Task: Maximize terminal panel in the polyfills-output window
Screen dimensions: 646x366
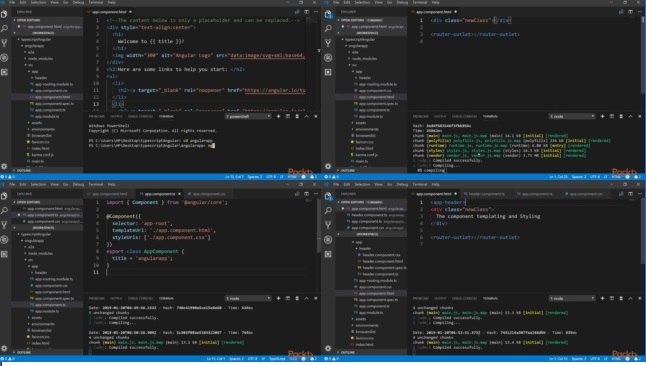Action: 630,117
